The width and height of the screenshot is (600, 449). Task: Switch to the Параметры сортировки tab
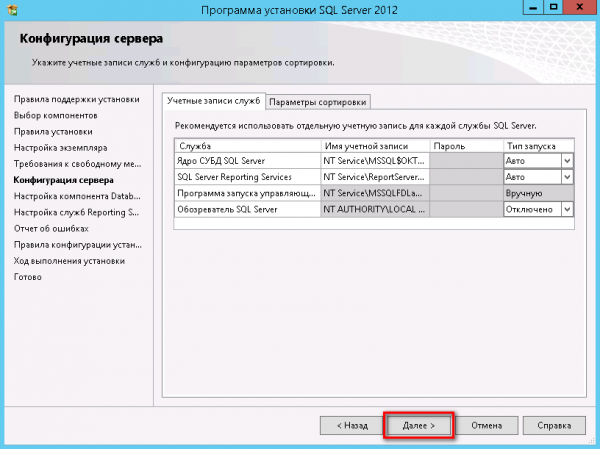pos(318,101)
